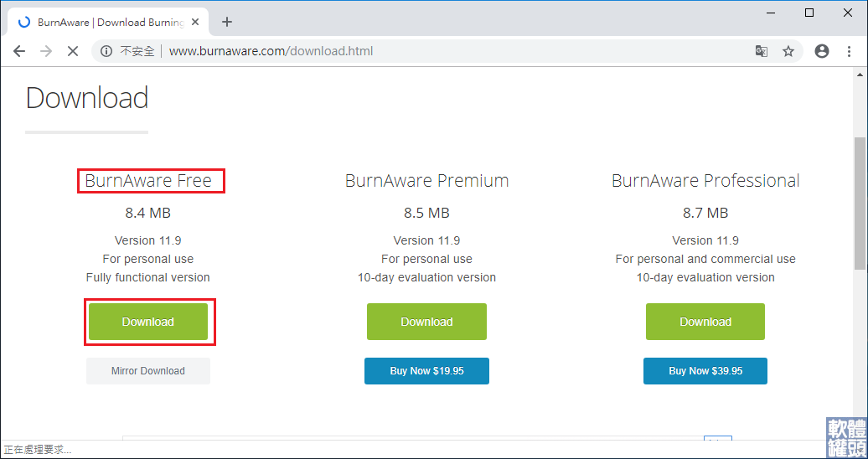Open Chrome's three-dot menu
868x459 pixels.
850,51
